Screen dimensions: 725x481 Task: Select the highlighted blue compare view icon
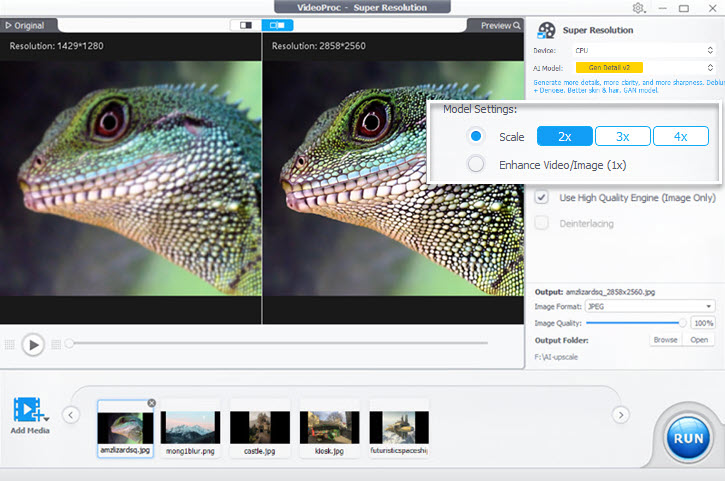[276, 24]
